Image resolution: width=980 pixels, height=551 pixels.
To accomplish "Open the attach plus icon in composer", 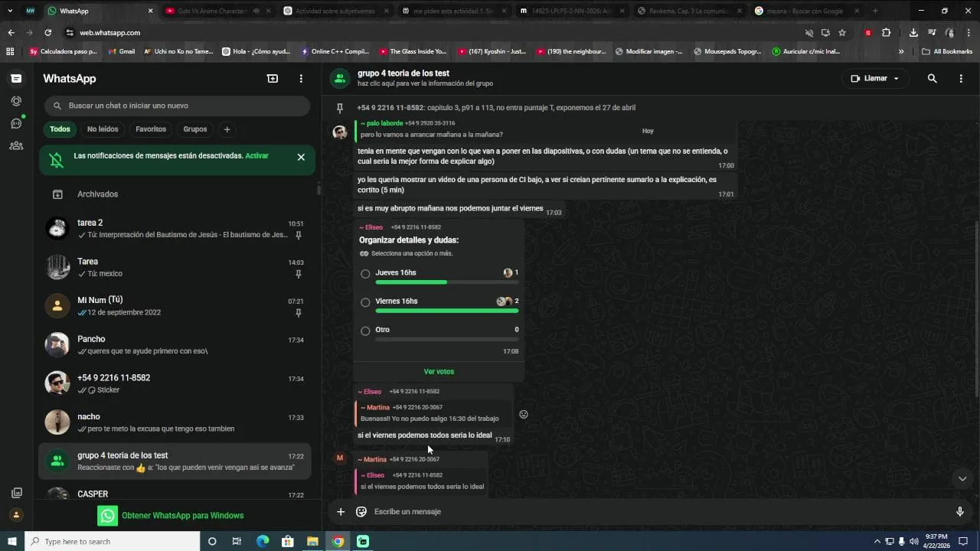I will (341, 511).
